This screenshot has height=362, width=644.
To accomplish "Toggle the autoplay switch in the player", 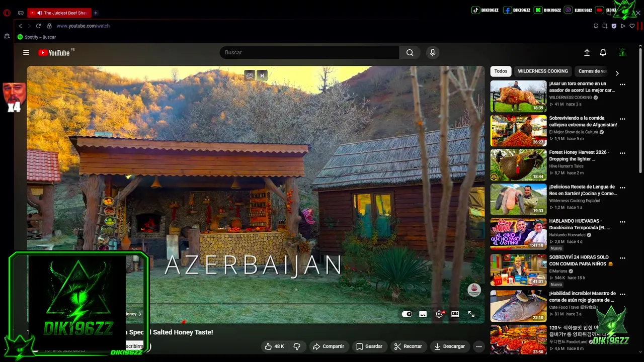I will point(407,314).
